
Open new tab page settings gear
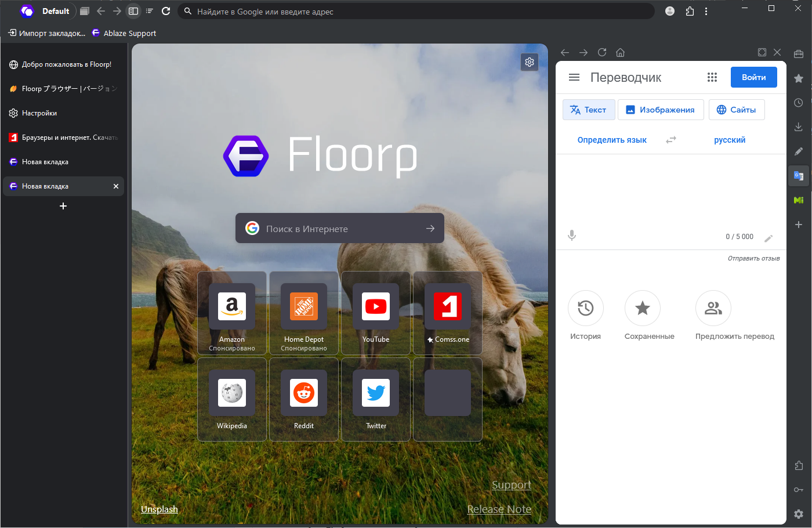pyautogui.click(x=530, y=62)
